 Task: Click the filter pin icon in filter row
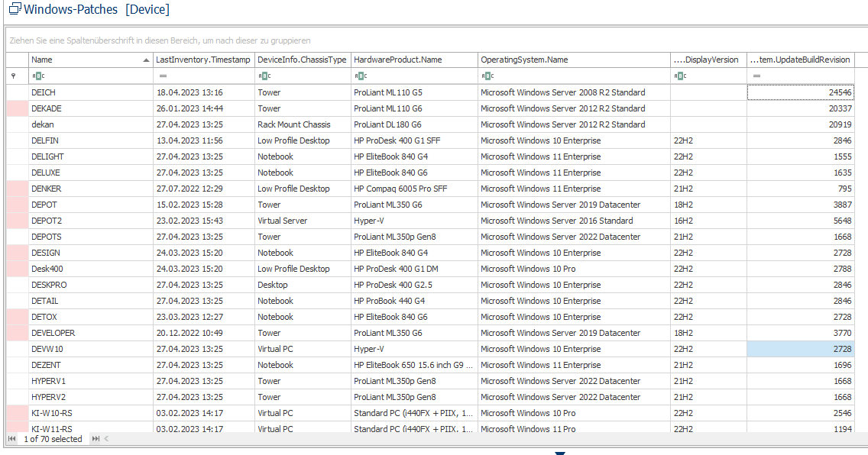pyautogui.click(x=12, y=76)
